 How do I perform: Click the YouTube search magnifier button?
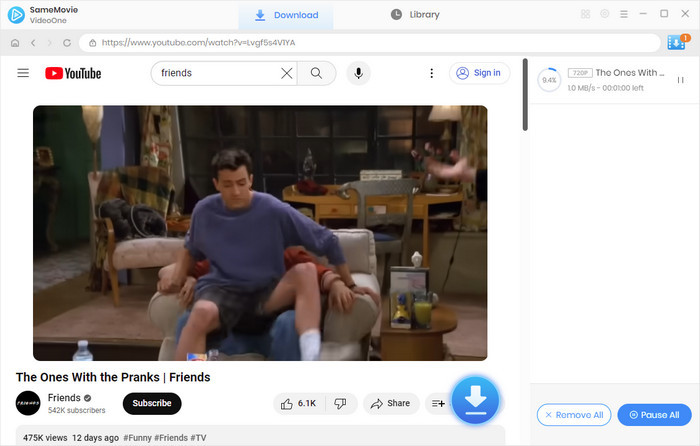[317, 73]
